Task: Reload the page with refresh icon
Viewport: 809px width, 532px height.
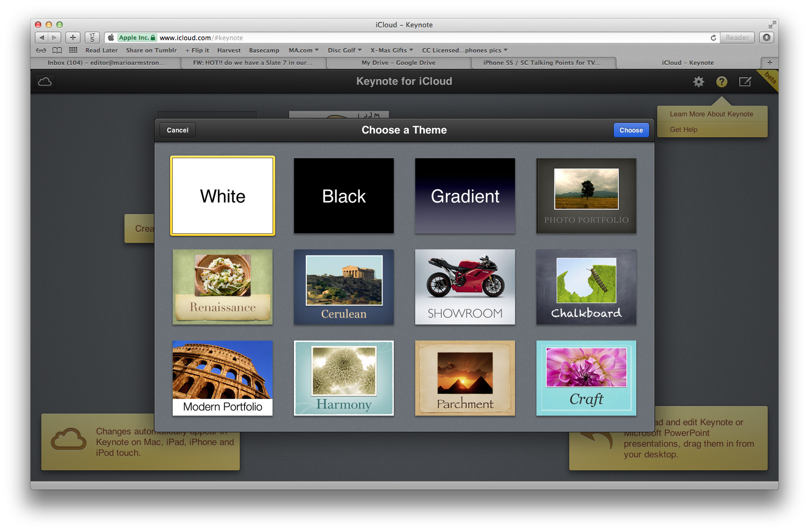Action: (x=714, y=38)
